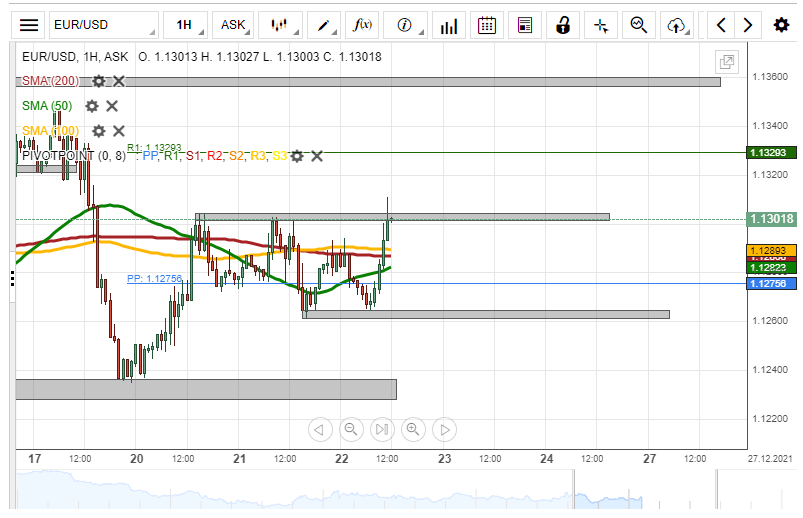Remove the PIVOTPOINT indicator
The image size is (803, 518).
317,156
